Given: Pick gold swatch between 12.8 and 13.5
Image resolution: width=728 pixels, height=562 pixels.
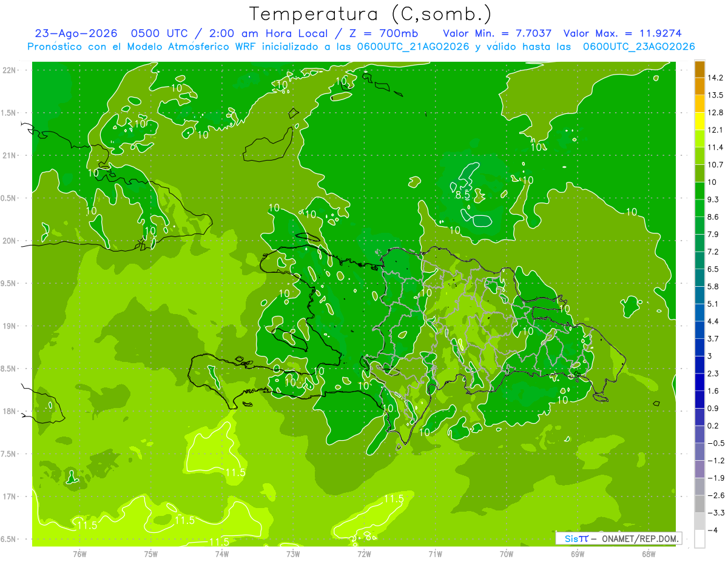Looking at the screenshot, I should pyautogui.click(x=699, y=103).
